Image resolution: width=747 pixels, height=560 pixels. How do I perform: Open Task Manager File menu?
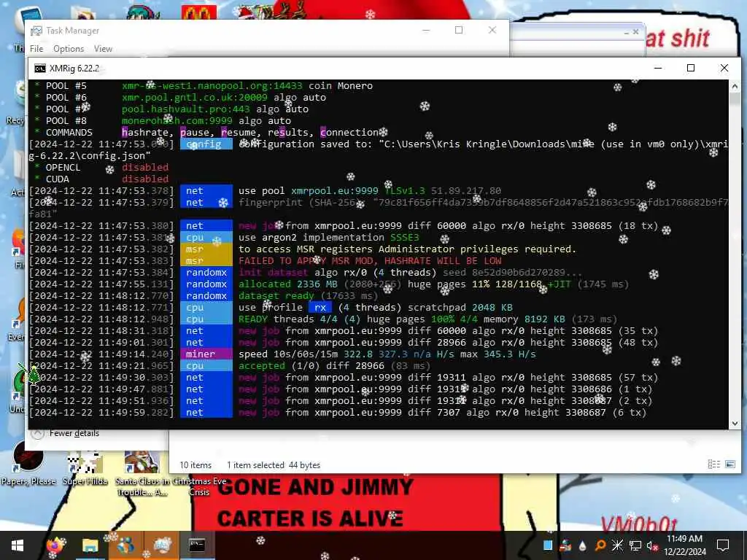pos(36,49)
